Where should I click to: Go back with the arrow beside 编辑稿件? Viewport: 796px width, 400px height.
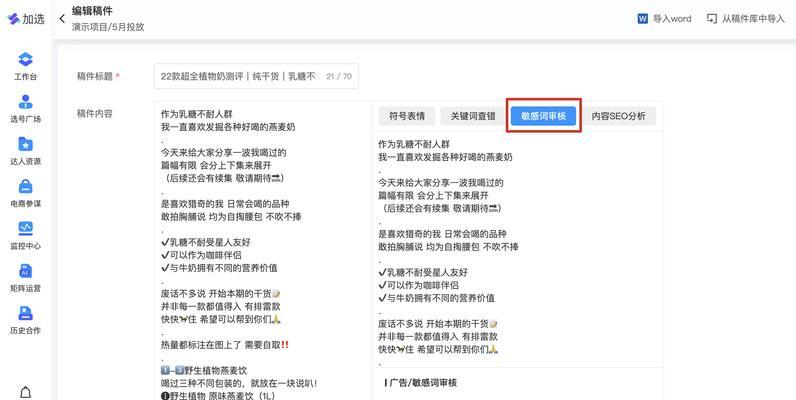[x=62, y=19]
